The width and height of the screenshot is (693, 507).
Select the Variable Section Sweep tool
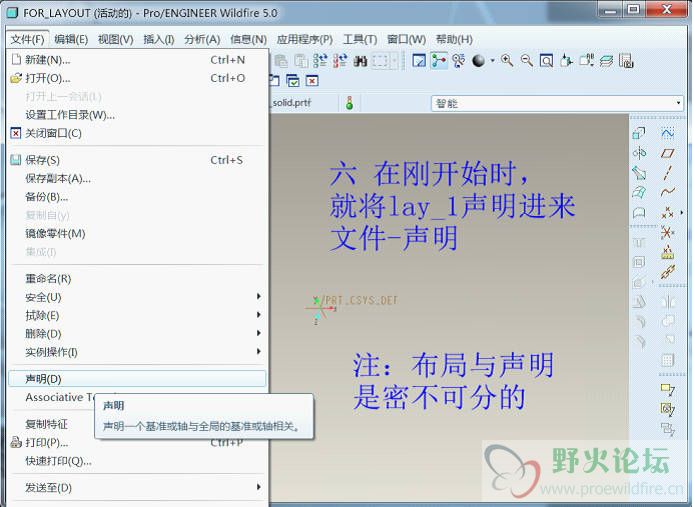639,173
